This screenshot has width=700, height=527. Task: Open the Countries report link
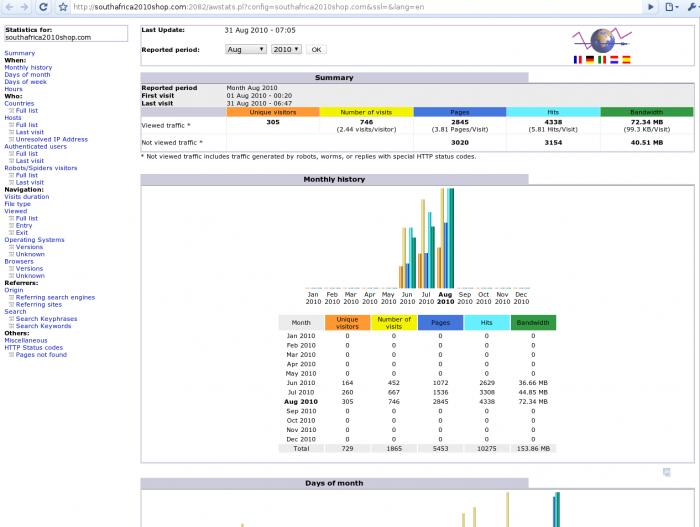tap(19, 103)
